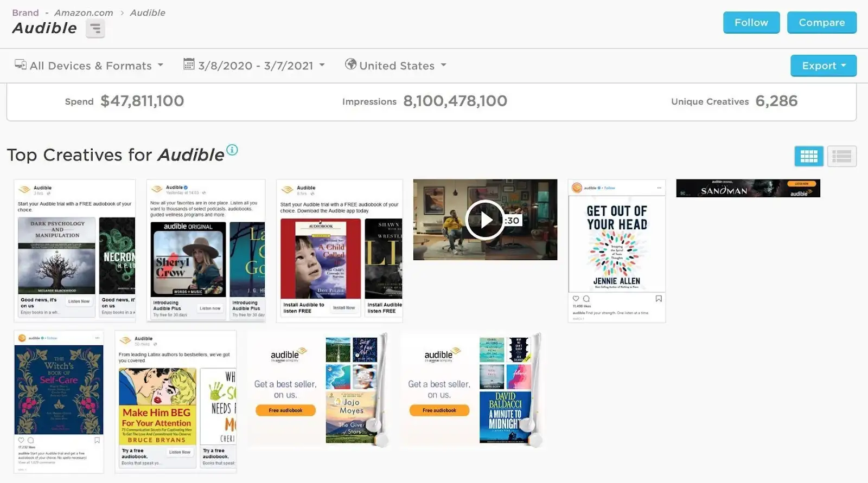Click heart icon on Get Out of Your Head post
868x483 pixels.
576,299
